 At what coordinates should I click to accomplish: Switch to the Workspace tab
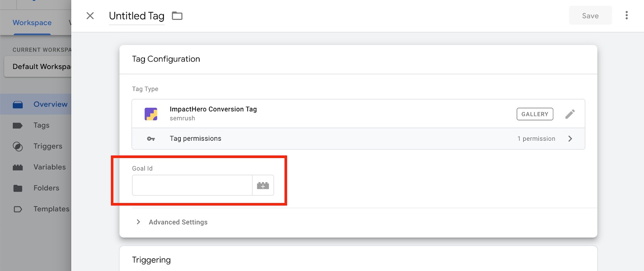[32, 23]
